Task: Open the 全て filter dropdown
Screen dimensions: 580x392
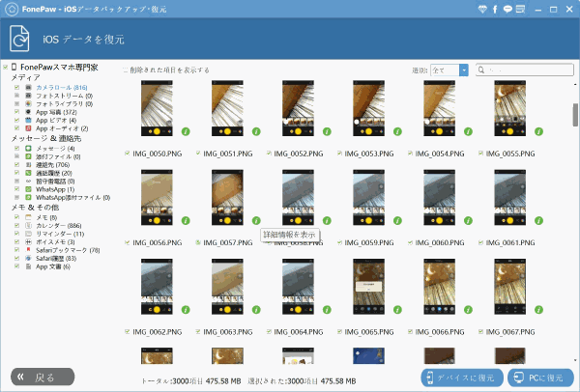Action: click(x=449, y=70)
